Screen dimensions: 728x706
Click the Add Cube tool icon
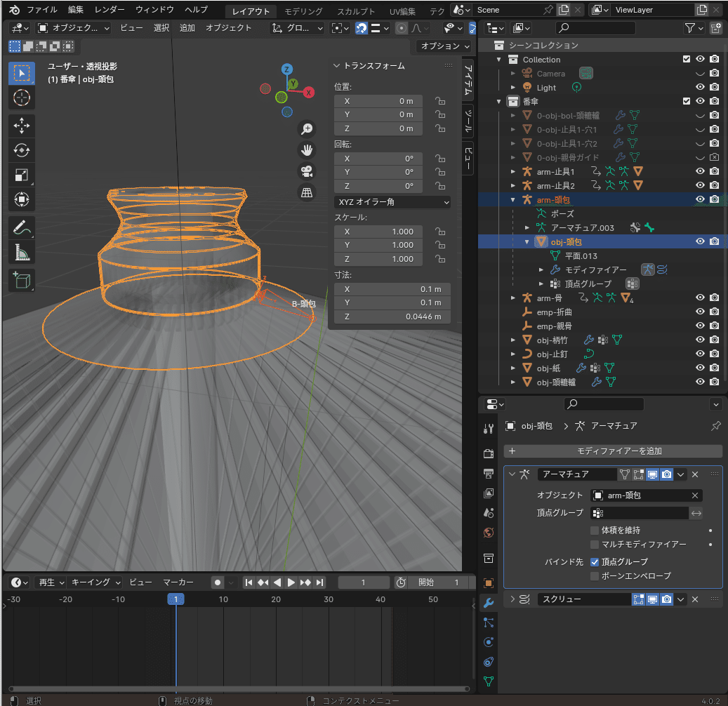22,280
